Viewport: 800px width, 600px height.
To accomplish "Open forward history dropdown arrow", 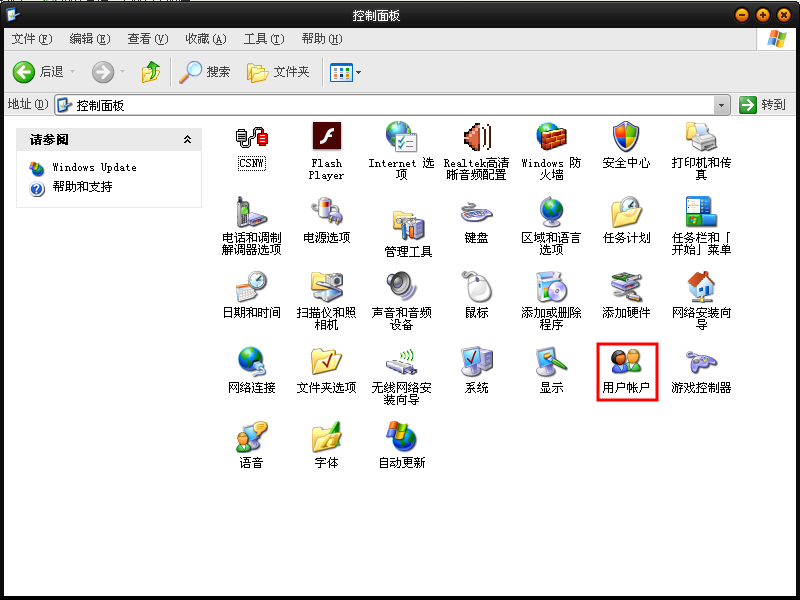I will click(122, 72).
